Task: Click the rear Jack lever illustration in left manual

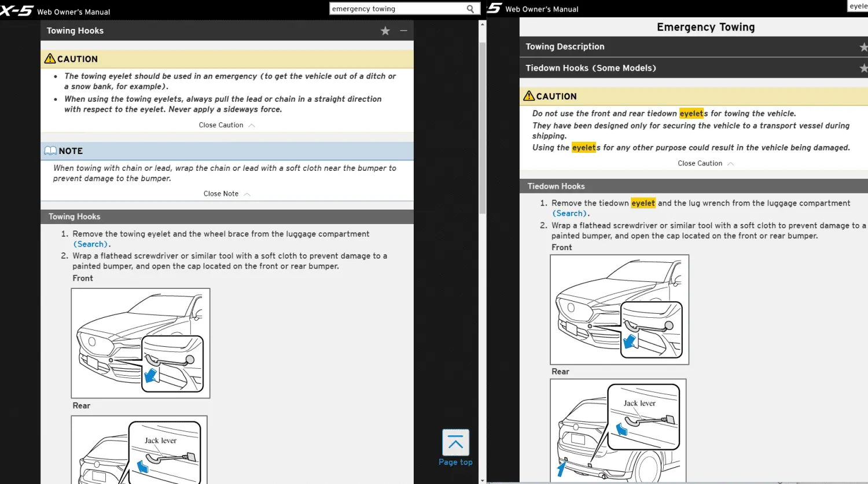Action: 139,450
